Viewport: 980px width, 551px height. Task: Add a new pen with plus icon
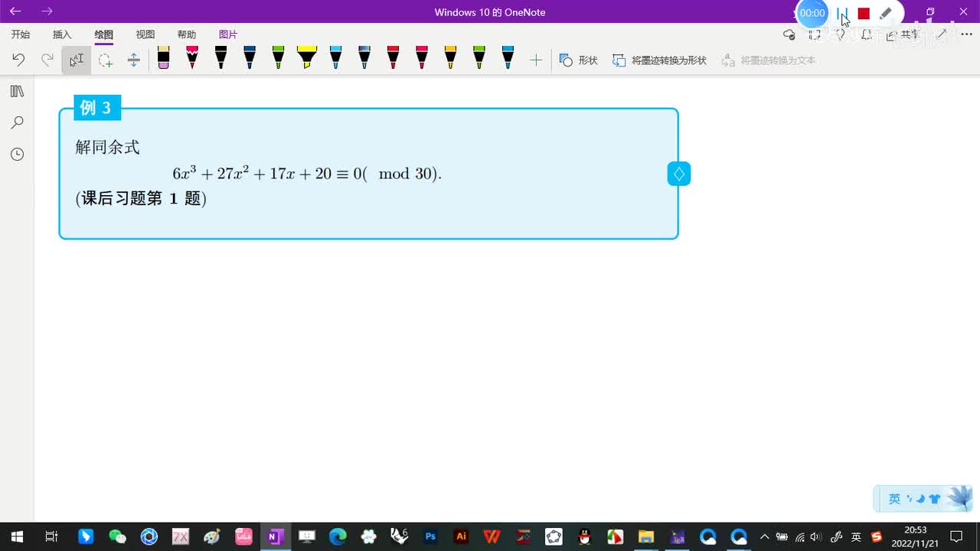[536, 60]
